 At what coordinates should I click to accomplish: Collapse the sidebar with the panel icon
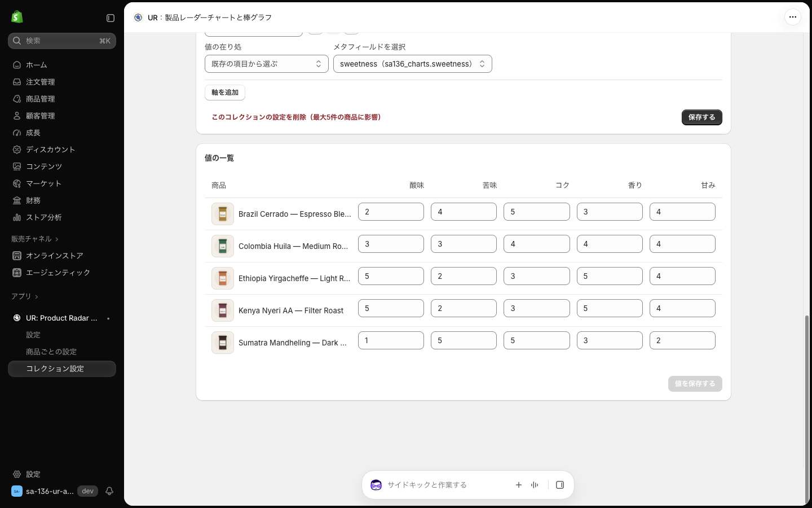111,18
